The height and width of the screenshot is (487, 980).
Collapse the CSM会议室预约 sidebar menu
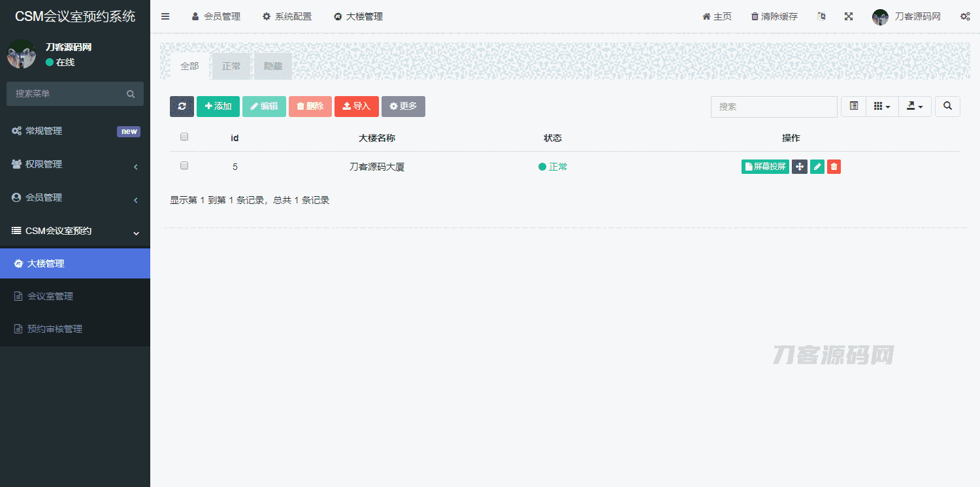coord(75,231)
